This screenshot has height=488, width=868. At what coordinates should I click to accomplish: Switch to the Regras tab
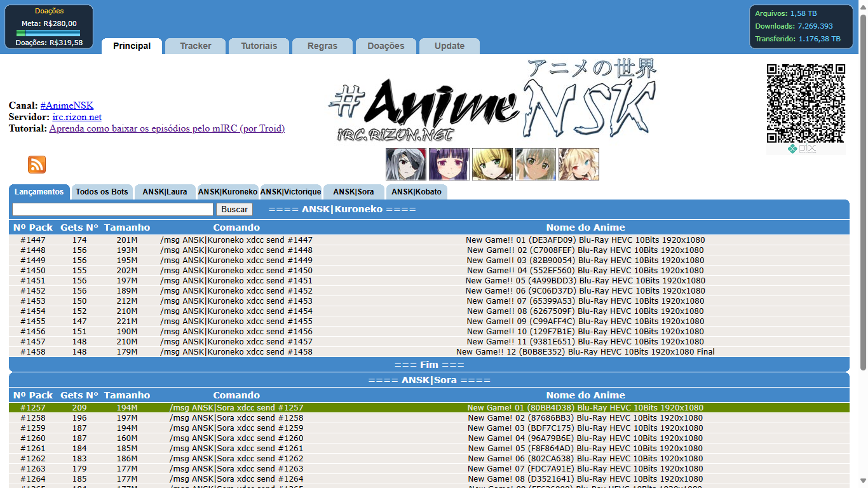point(322,46)
